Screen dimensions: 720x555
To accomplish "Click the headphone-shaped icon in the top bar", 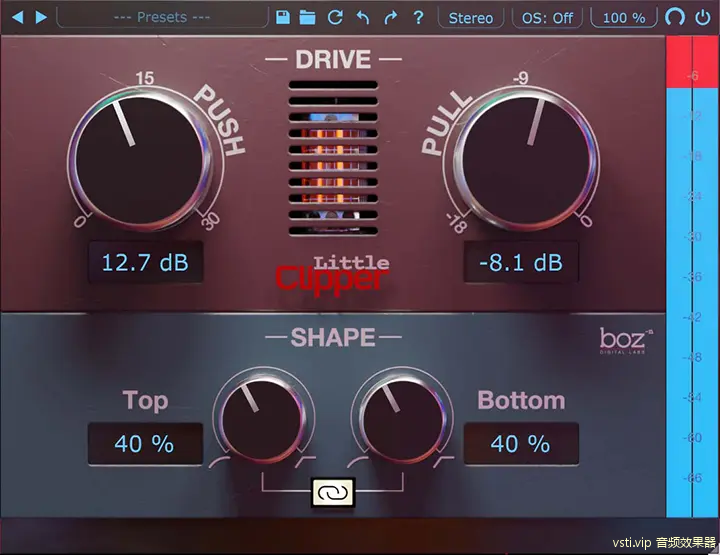I will 675,17.
